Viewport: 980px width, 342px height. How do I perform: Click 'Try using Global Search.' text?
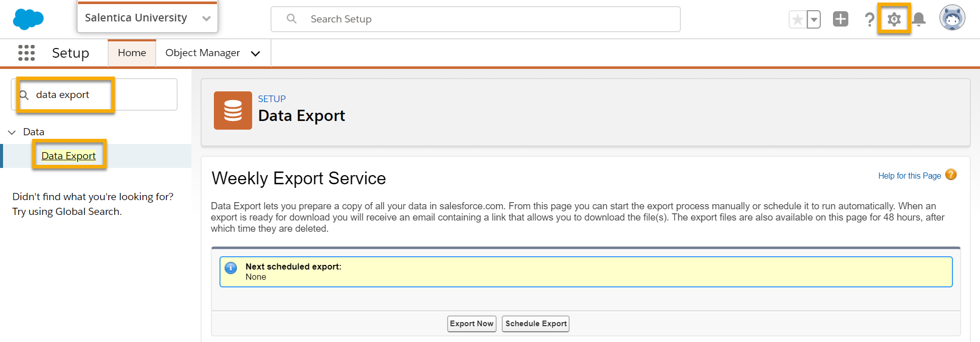point(67,211)
